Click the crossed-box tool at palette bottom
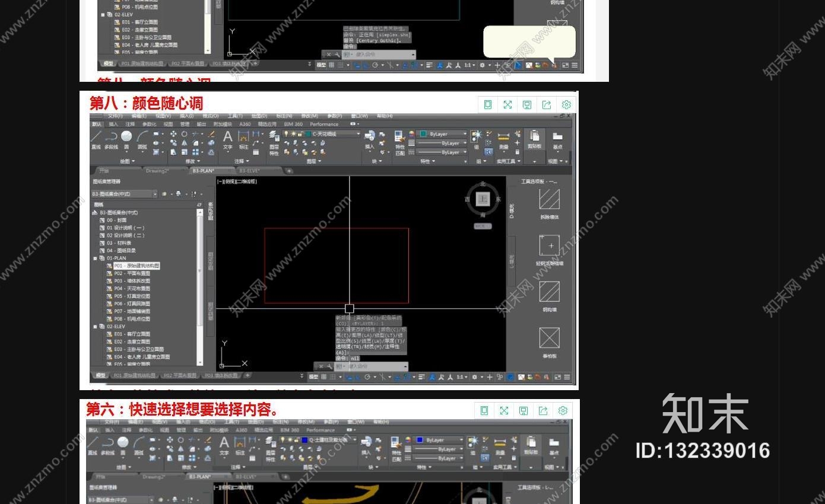The height and width of the screenshot is (504, 825). point(550,338)
